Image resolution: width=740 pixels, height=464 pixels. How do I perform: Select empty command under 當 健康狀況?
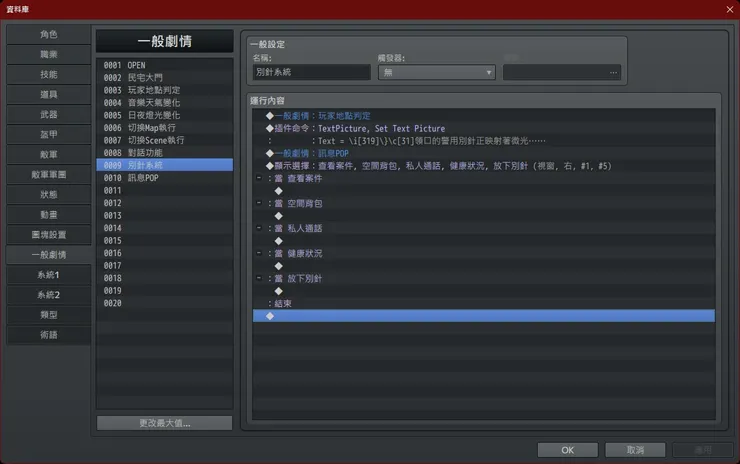click(x=484, y=266)
